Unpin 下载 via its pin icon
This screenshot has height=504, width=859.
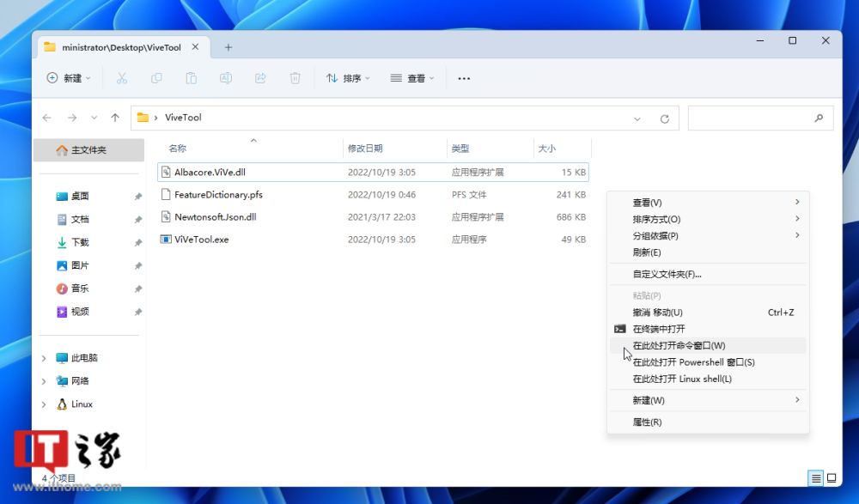click(x=138, y=243)
